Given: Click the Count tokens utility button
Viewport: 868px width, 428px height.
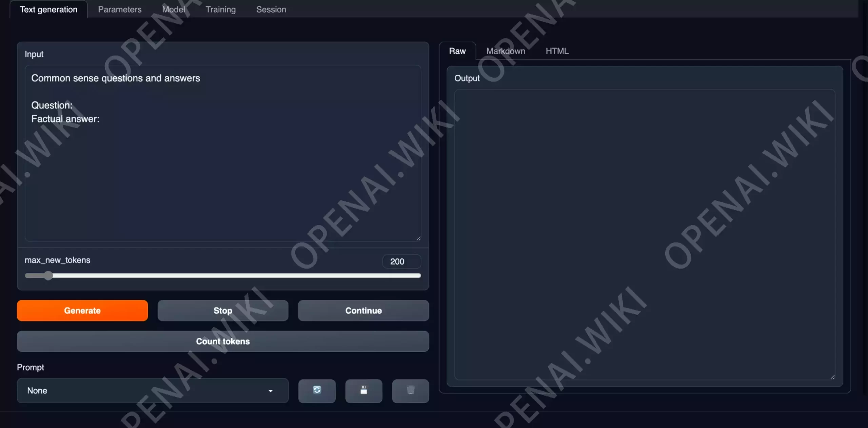Looking at the screenshot, I should [222, 341].
